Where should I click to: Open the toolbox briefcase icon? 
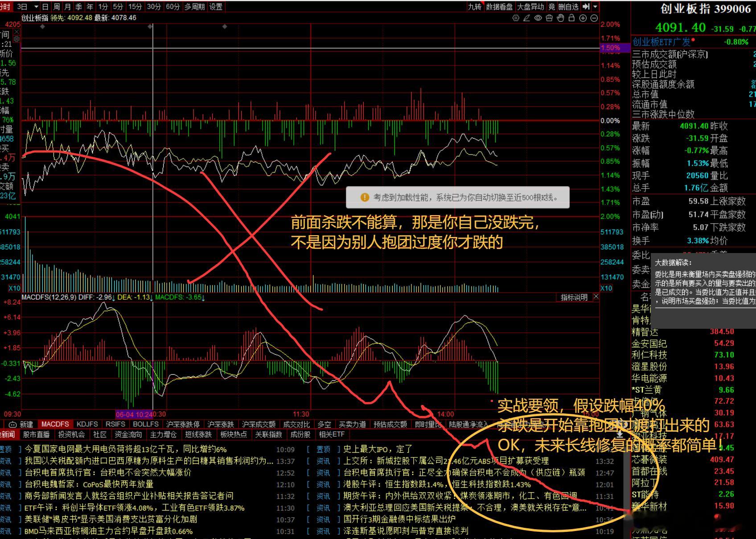[549, 18]
